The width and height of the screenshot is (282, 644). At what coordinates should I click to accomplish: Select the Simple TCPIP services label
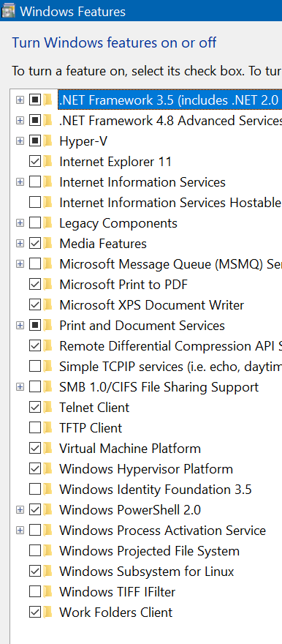(x=170, y=367)
